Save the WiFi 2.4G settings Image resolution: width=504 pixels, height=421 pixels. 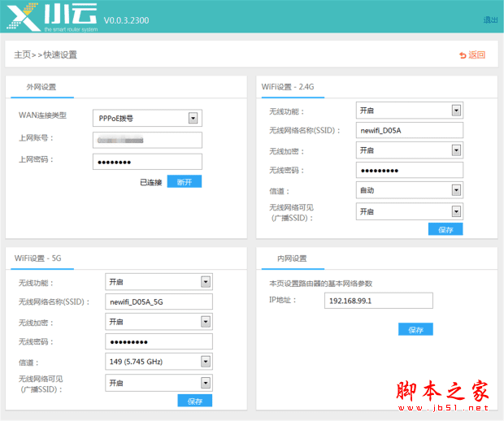pos(445,229)
